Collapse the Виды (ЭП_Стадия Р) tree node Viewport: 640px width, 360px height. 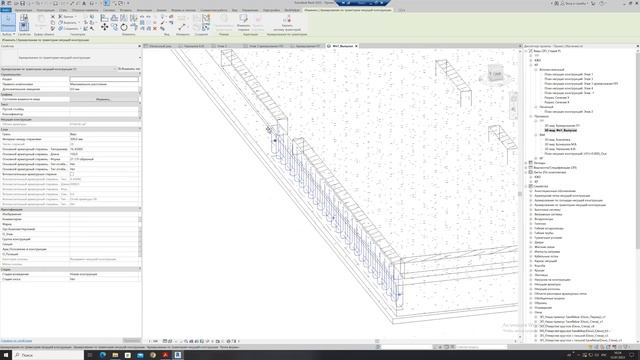coord(527,51)
